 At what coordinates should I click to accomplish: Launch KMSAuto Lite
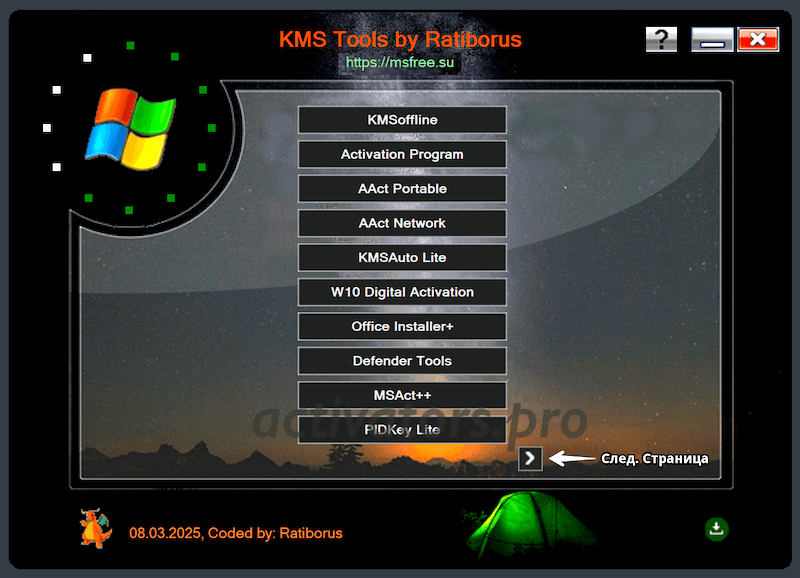pyautogui.click(x=401, y=257)
